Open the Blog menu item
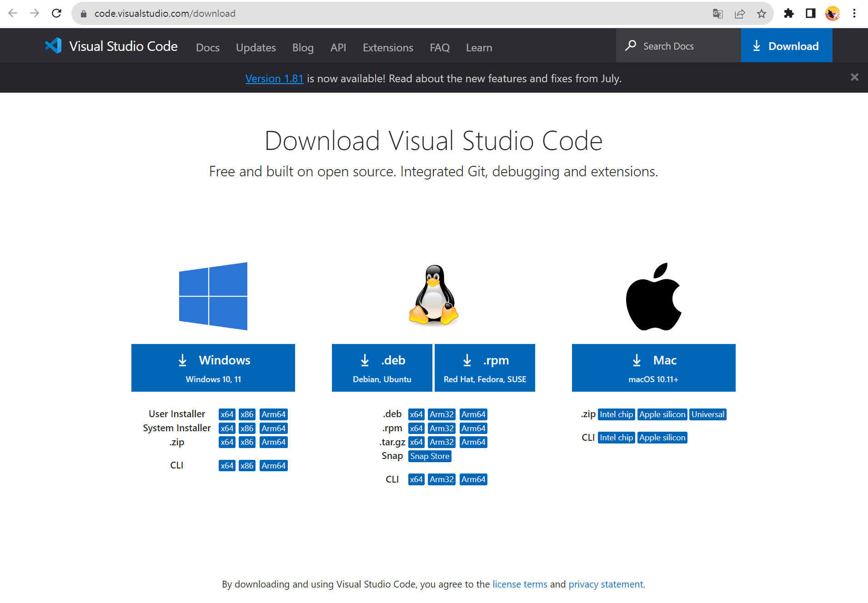This screenshot has width=868, height=603. pos(303,47)
